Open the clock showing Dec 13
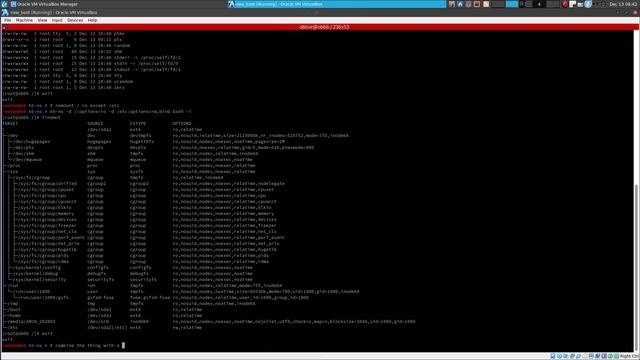 pos(623,4)
